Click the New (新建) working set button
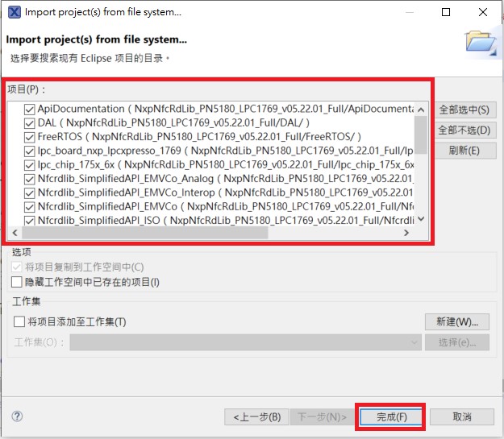 tap(457, 322)
